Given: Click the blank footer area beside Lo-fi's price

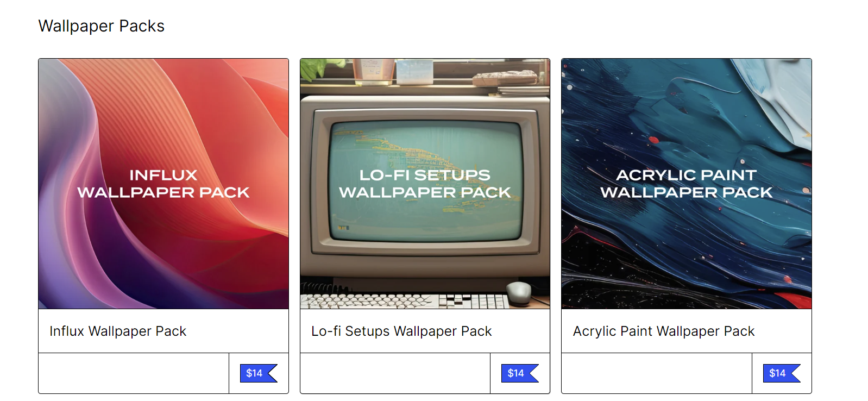Looking at the screenshot, I should [395, 373].
